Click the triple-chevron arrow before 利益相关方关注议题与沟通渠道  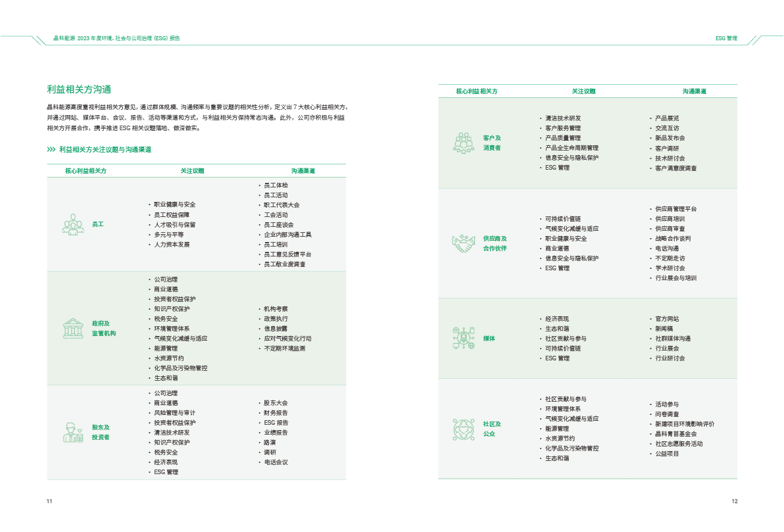(x=51, y=150)
